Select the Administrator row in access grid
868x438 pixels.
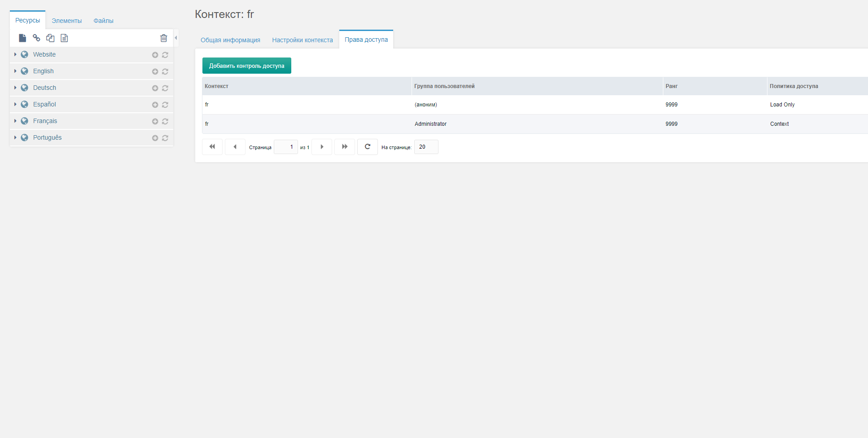click(x=535, y=124)
